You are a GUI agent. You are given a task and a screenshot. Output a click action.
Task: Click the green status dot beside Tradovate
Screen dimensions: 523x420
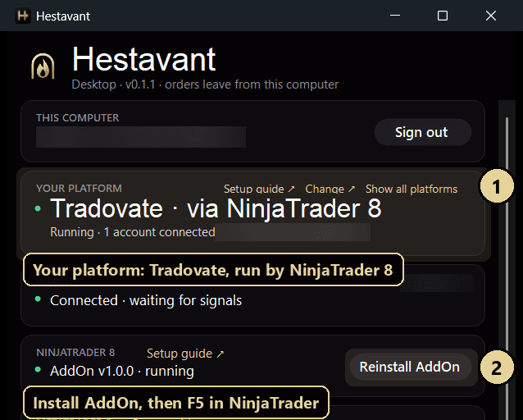coord(38,208)
